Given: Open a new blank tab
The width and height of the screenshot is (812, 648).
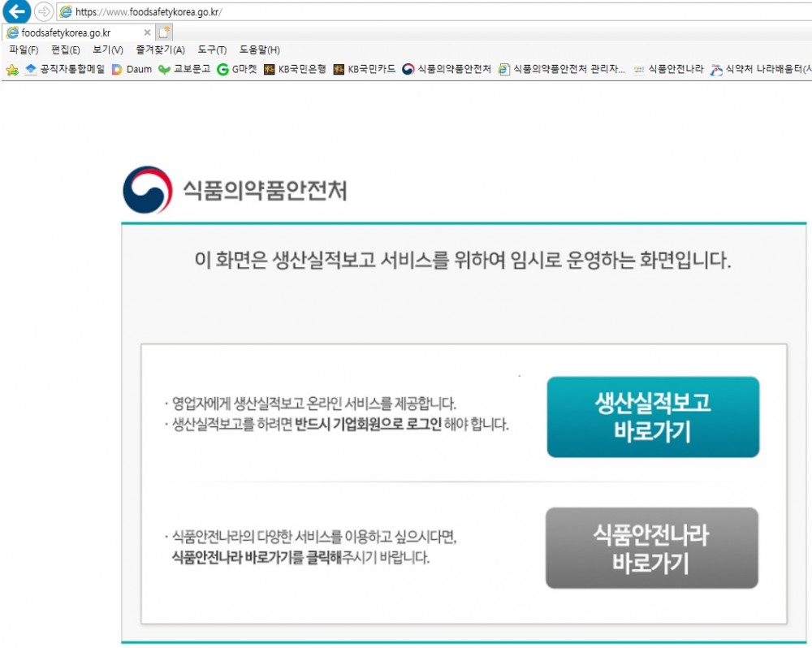Looking at the screenshot, I should click(164, 32).
